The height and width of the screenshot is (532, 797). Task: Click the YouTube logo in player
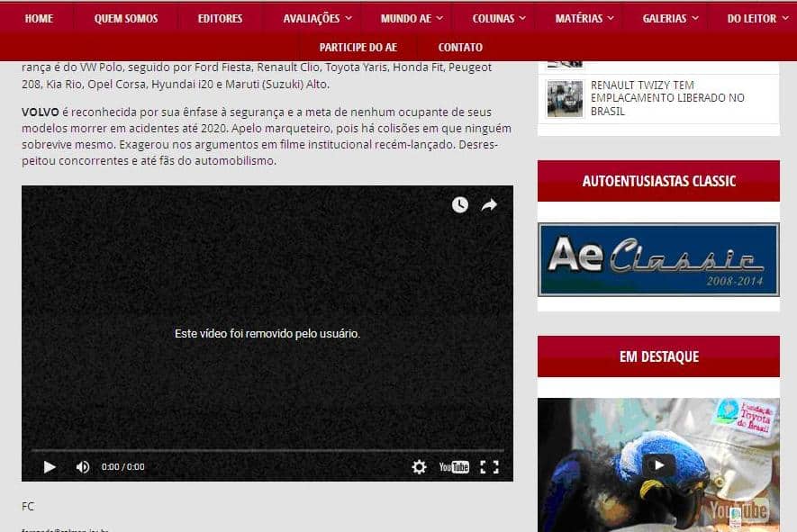tap(454, 467)
